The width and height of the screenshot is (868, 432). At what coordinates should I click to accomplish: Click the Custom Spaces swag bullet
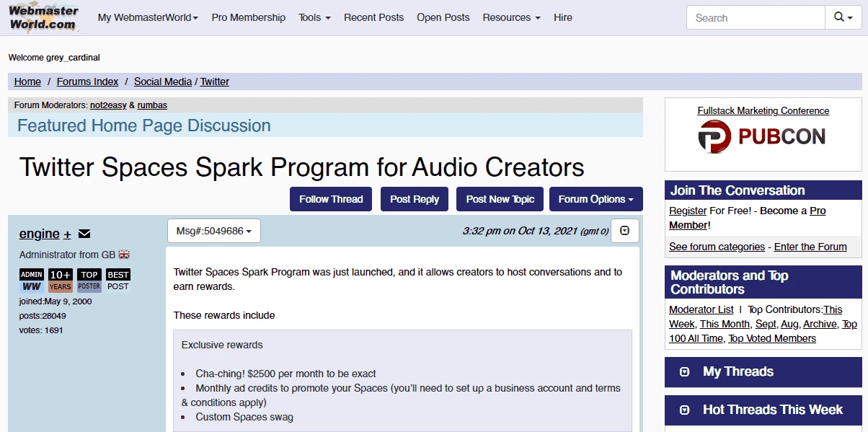pos(244,417)
